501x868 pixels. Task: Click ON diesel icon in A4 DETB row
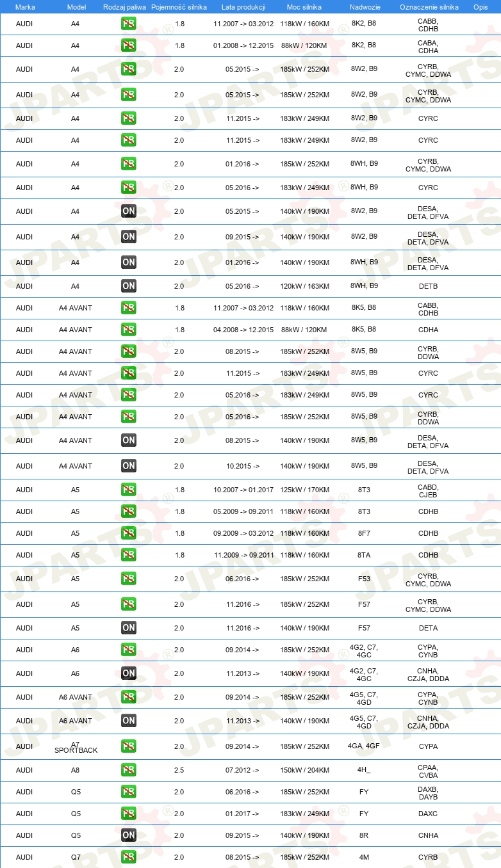click(x=129, y=286)
